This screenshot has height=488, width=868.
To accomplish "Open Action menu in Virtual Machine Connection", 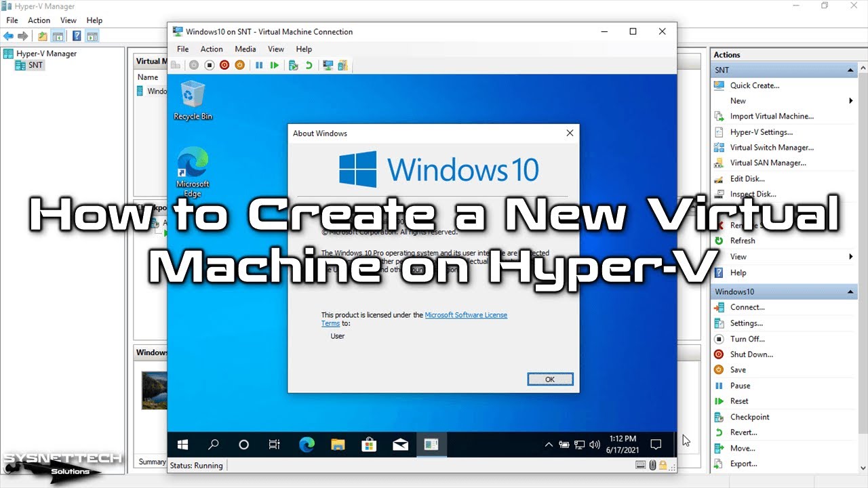I will click(212, 49).
